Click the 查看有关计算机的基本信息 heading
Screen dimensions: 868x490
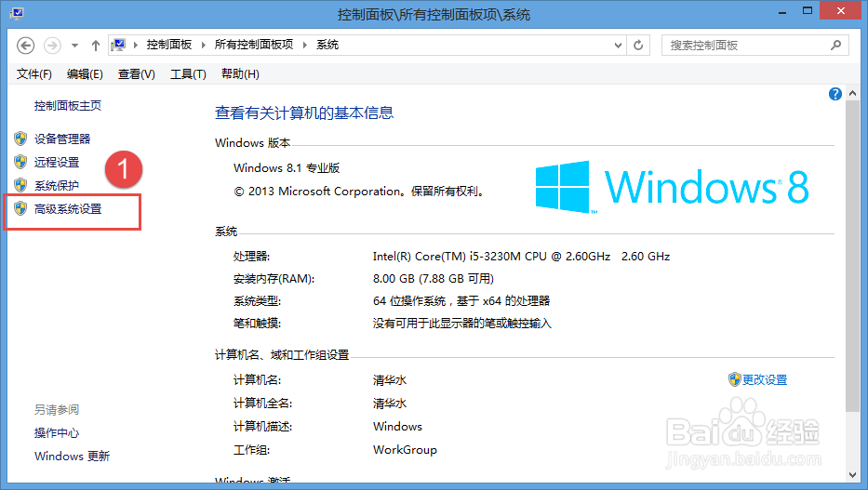(304, 113)
